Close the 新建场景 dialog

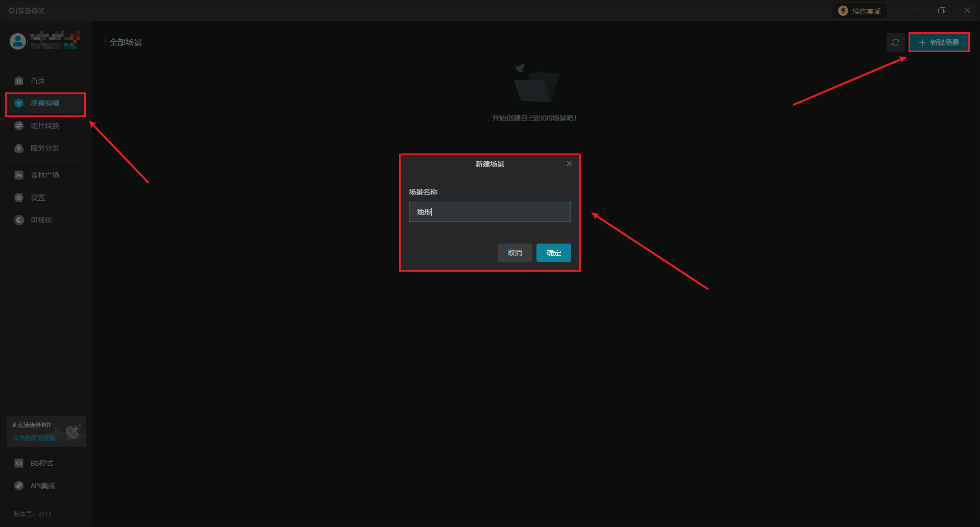pyautogui.click(x=569, y=163)
